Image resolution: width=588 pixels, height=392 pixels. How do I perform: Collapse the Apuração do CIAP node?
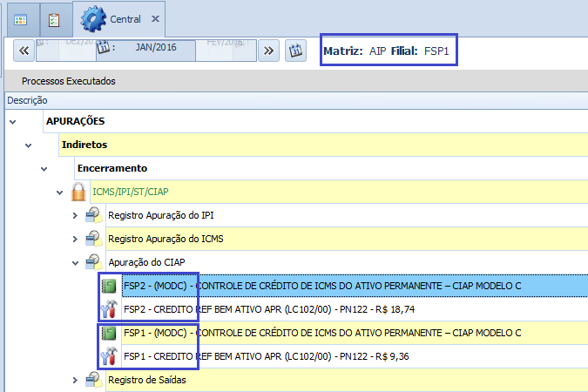tap(77, 262)
